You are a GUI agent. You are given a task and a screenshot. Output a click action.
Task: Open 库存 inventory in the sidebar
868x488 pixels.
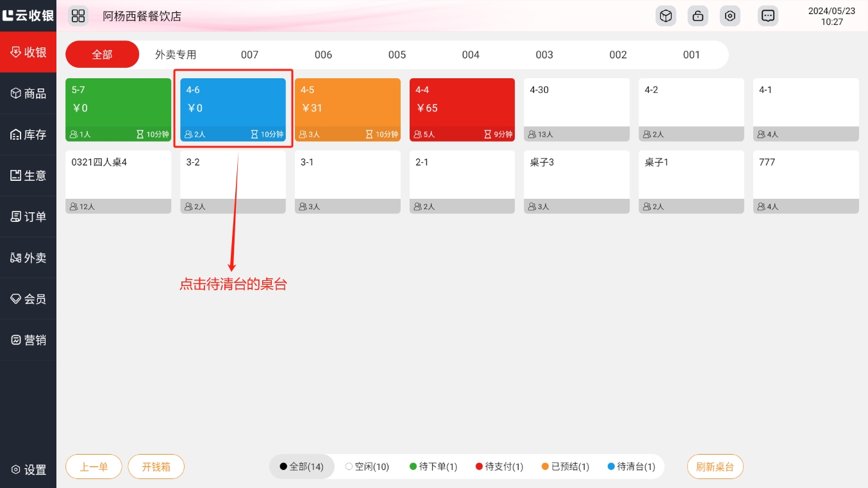click(28, 135)
